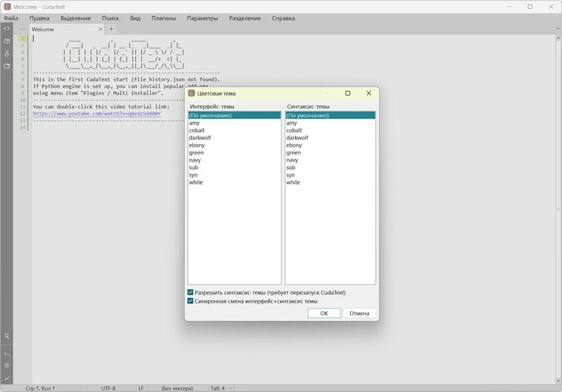Open the Справка menu
The image size is (562, 392).
[283, 18]
